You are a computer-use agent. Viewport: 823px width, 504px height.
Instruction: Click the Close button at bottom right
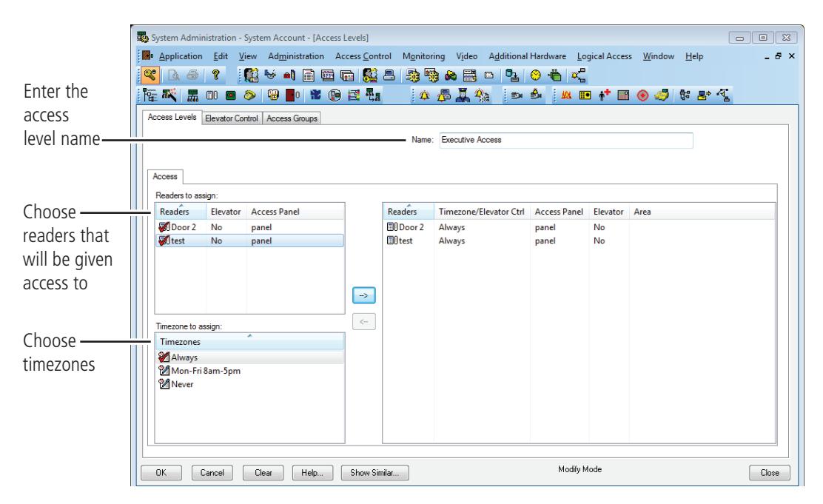click(770, 472)
